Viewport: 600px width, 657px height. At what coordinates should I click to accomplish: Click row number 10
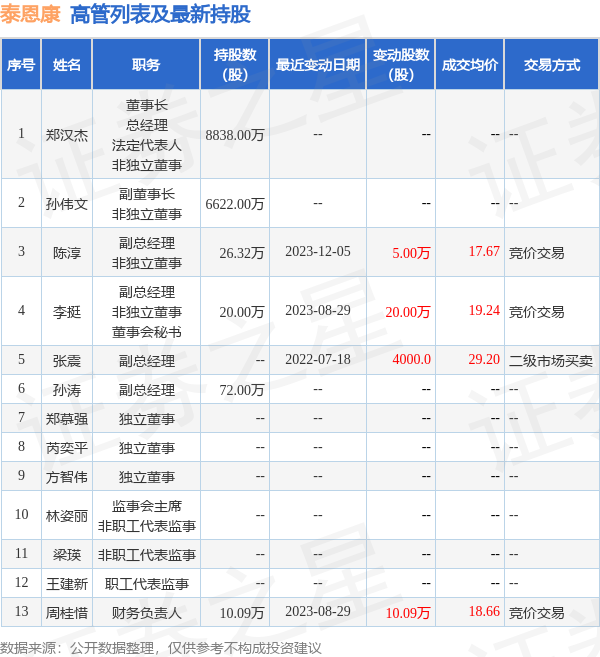click(21, 515)
